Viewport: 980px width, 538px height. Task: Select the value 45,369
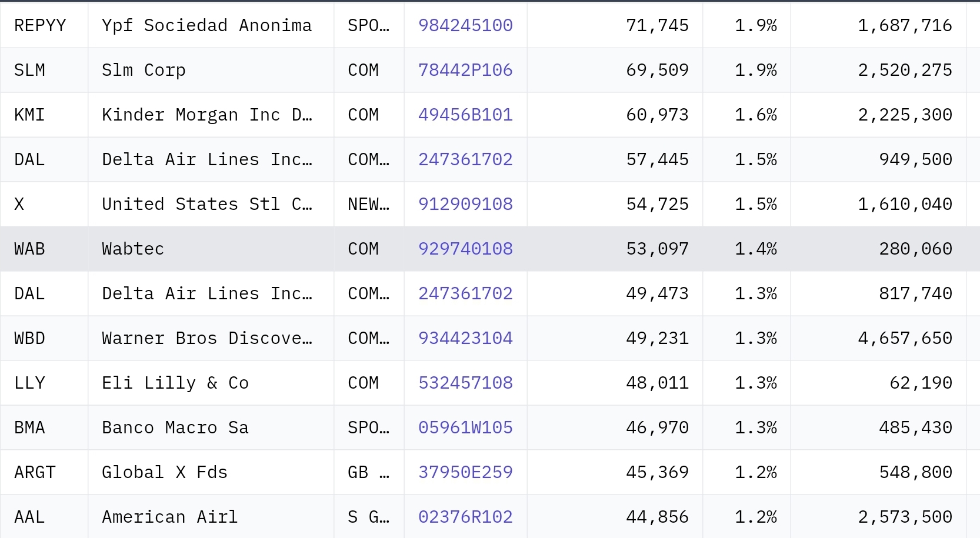click(x=657, y=472)
